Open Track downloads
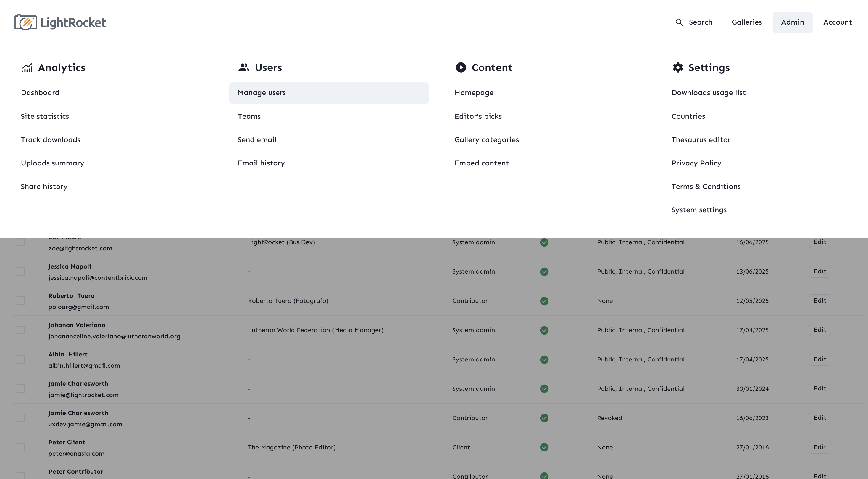Image resolution: width=868 pixels, height=479 pixels. coord(51,139)
